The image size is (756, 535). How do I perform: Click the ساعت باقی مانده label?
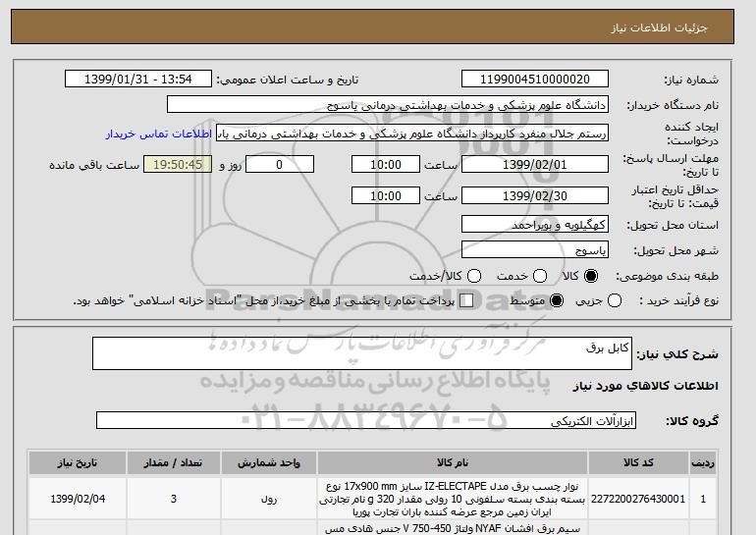(94, 165)
